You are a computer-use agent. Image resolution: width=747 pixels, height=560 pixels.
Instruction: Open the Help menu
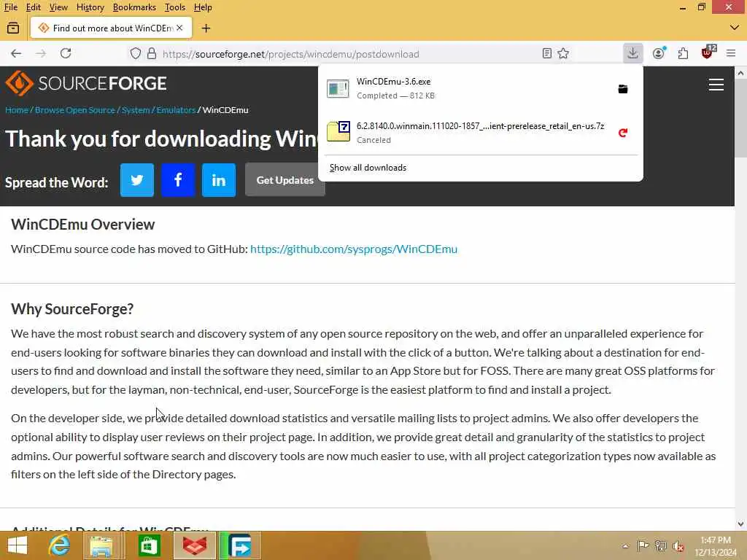[x=203, y=7]
